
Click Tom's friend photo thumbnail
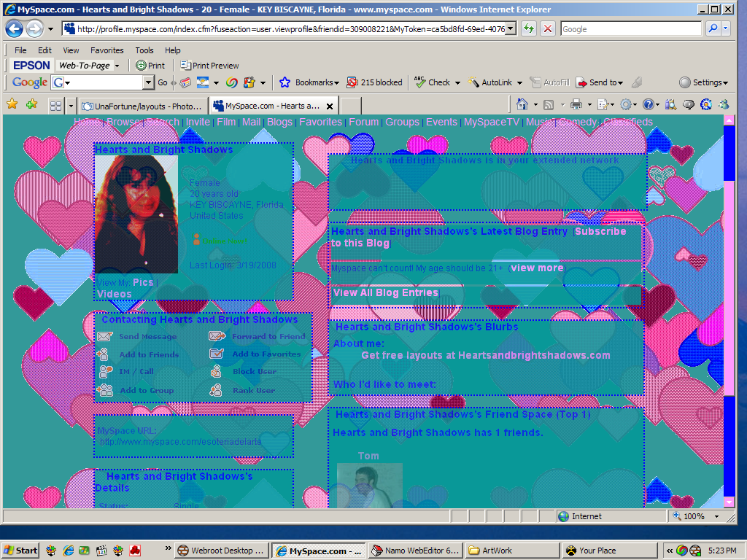(370, 485)
